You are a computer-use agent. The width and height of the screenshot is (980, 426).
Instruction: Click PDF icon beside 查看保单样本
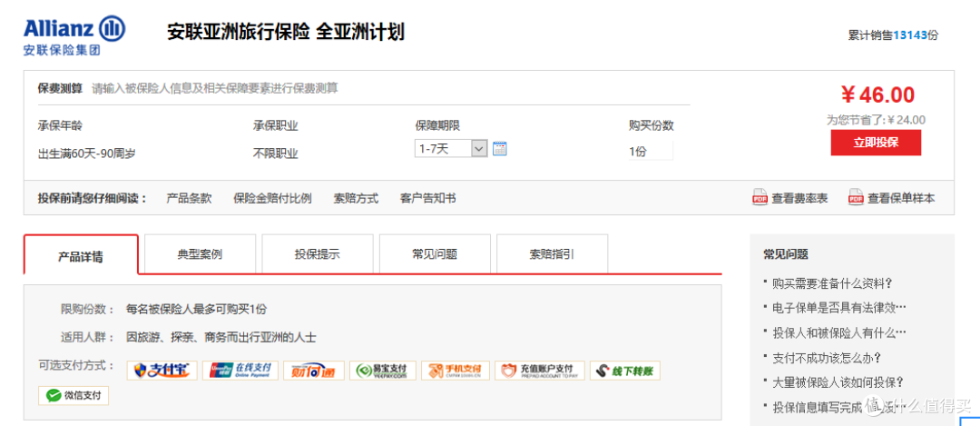click(x=856, y=197)
